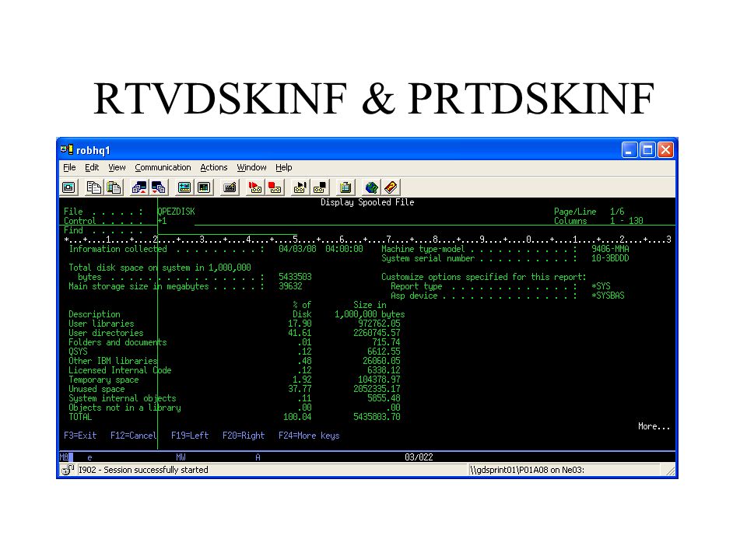Open the File menu
Viewport: 747px width, 560px height.
pos(69,167)
